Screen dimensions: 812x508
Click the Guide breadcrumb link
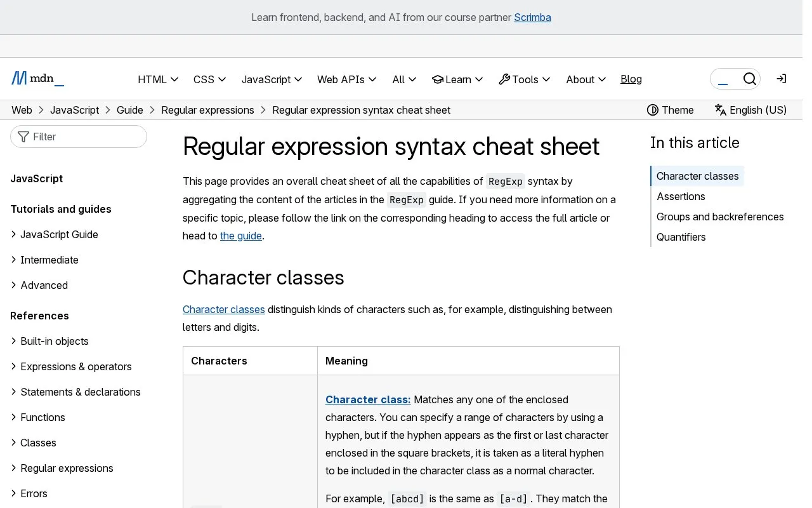point(130,110)
